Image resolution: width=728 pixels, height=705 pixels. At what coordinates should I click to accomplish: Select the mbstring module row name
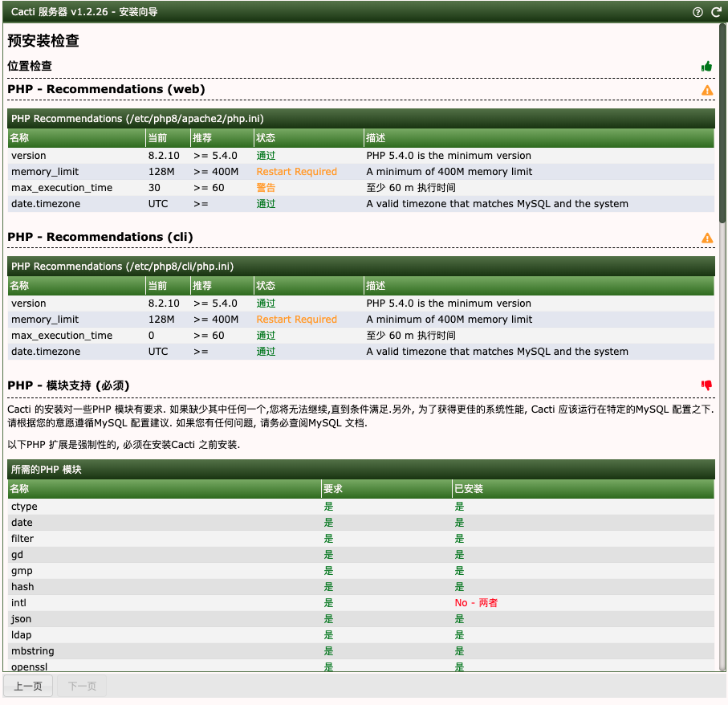(32, 651)
